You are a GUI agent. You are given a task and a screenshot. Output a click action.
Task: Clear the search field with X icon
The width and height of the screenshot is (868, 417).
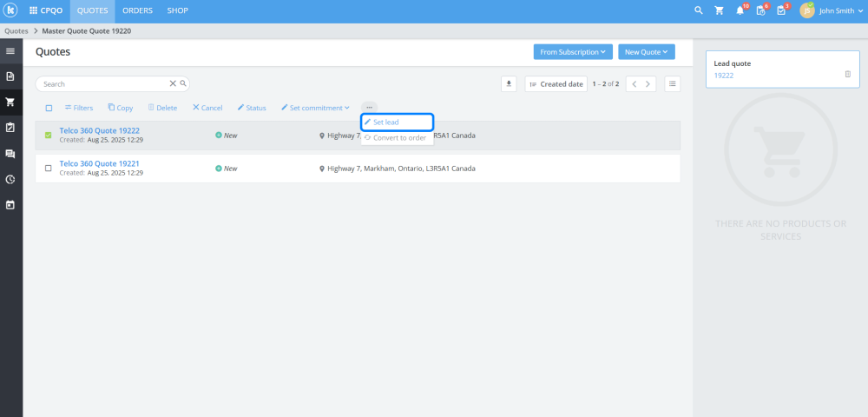coord(173,83)
